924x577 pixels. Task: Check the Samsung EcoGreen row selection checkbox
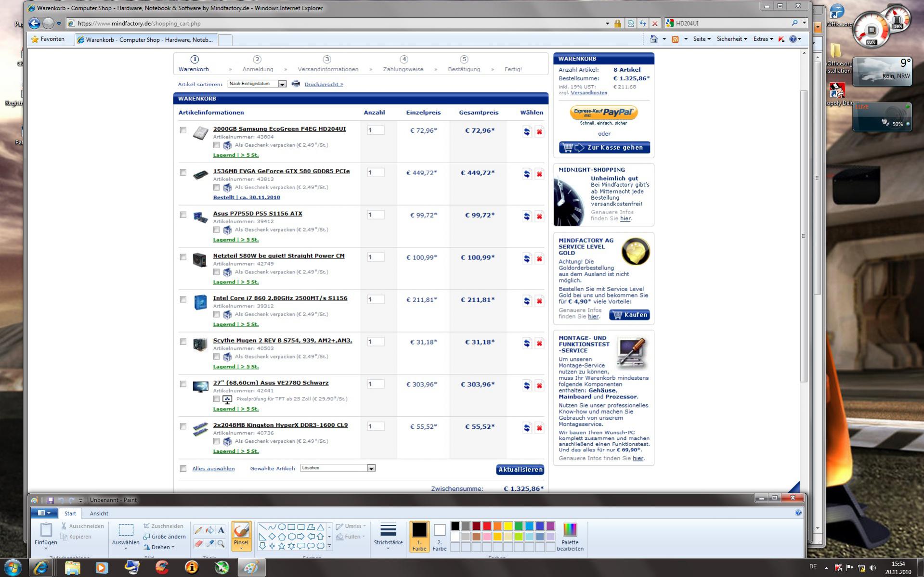click(x=183, y=130)
